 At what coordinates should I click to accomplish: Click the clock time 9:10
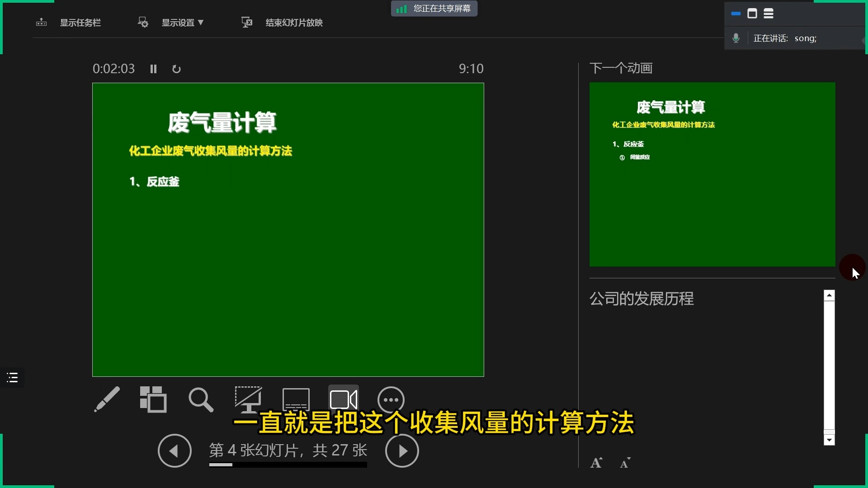(x=471, y=69)
